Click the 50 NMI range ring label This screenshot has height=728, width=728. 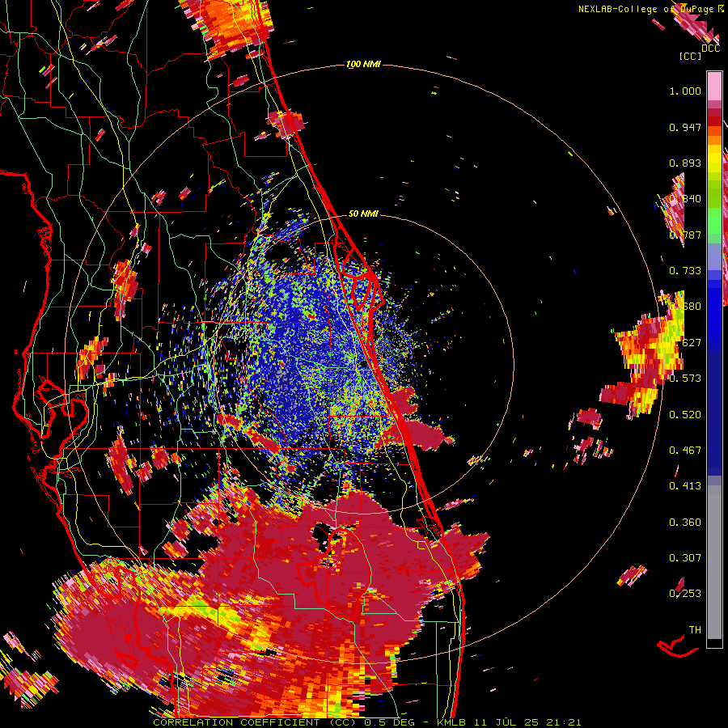click(x=363, y=214)
